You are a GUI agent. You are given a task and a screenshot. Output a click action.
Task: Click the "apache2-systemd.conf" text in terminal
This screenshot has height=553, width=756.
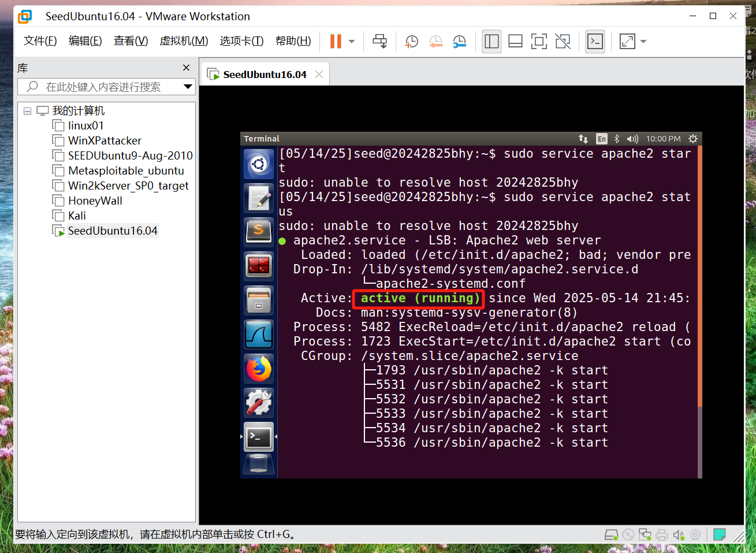[x=450, y=284]
